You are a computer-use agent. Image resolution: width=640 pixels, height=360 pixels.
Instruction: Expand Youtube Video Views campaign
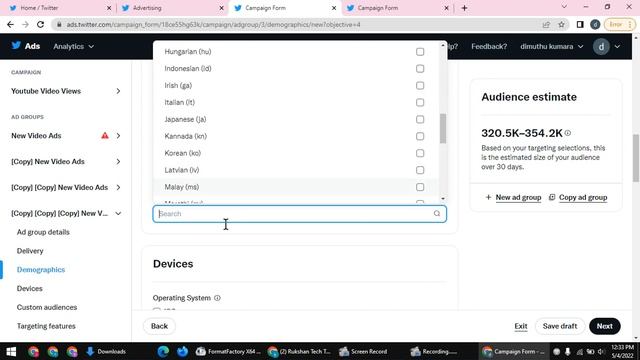(x=118, y=91)
